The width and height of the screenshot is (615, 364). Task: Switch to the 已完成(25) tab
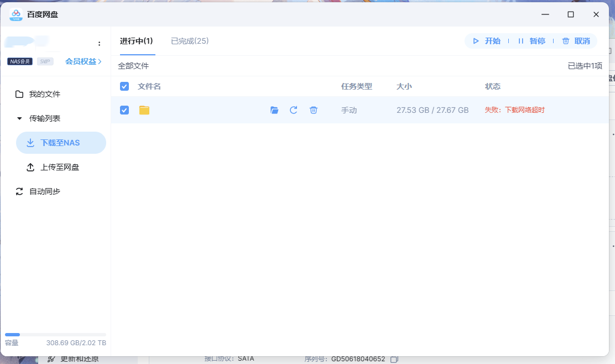(x=190, y=40)
